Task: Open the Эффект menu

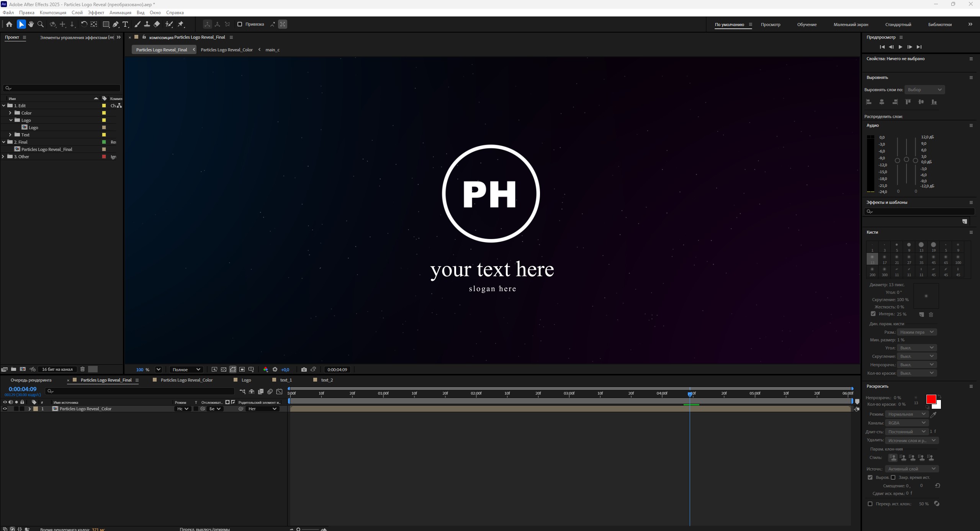Action: 96,13
